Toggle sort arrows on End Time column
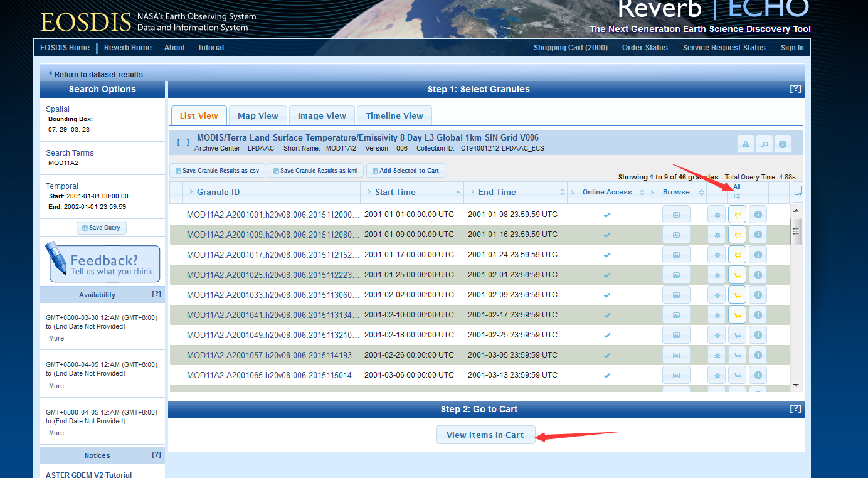This screenshot has height=478, width=868. click(561, 192)
